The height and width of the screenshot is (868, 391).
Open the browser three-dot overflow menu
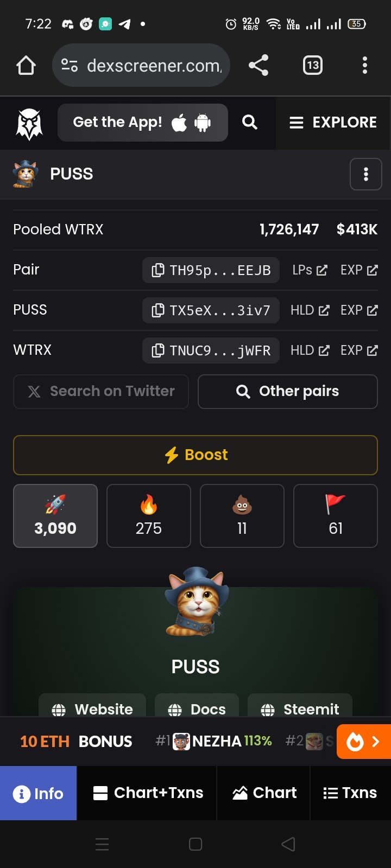(365, 66)
